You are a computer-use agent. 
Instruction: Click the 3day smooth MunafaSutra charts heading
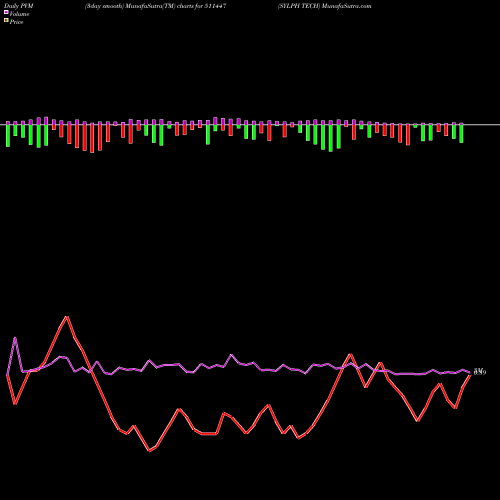[x=156, y=6]
